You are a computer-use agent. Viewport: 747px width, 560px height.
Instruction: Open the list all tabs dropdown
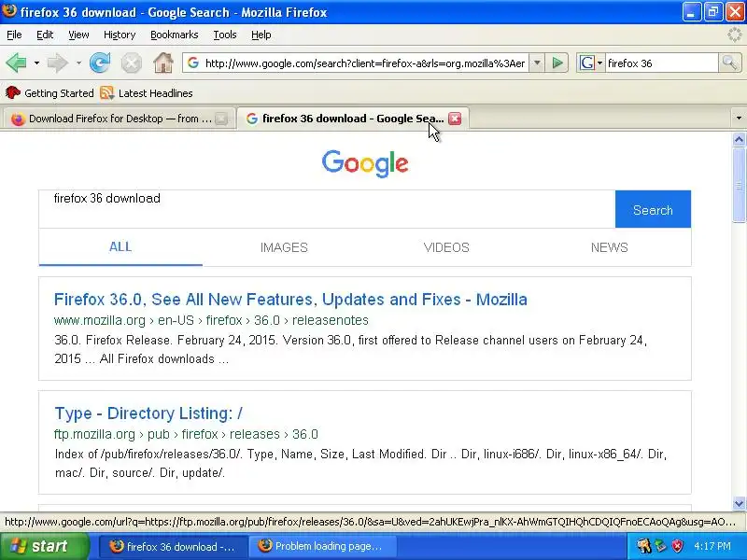click(739, 119)
